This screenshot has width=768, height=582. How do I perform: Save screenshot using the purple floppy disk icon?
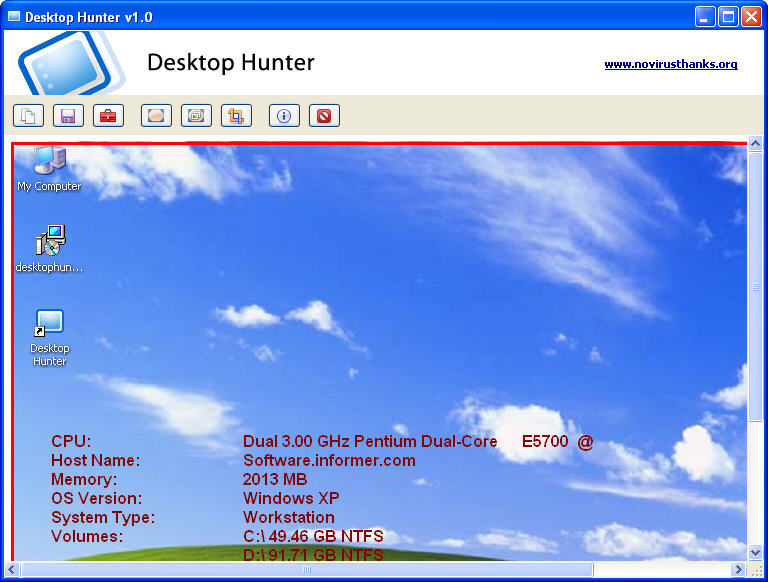68,116
